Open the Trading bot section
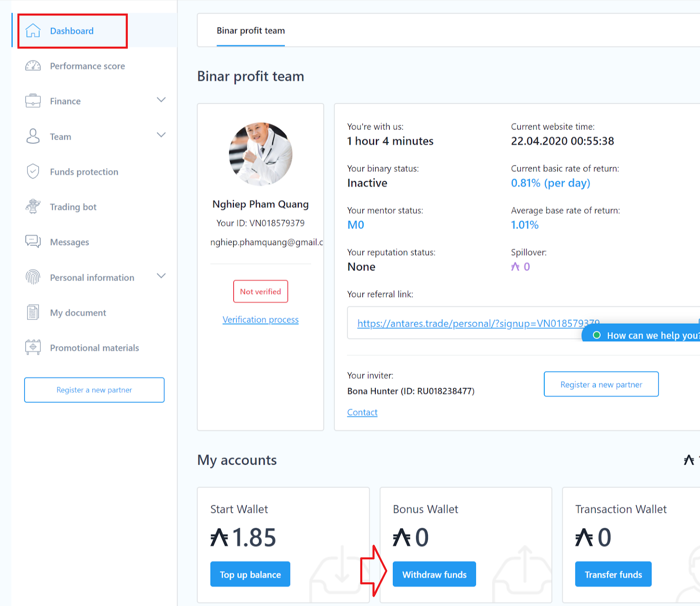Screen dimensions: 700x606 [73, 207]
